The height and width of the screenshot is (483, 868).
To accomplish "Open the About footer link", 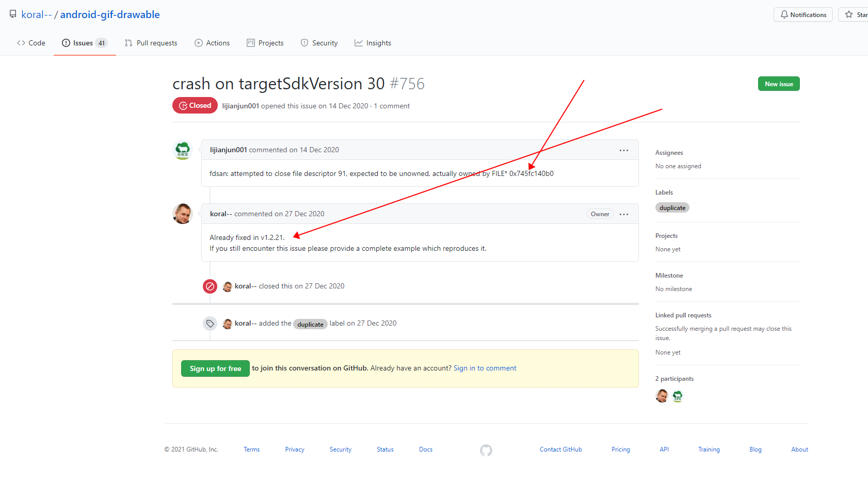I will (800, 449).
